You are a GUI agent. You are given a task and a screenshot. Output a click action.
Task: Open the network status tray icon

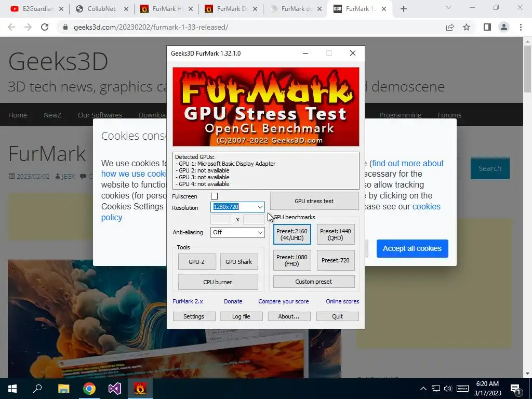pyautogui.click(x=436, y=389)
